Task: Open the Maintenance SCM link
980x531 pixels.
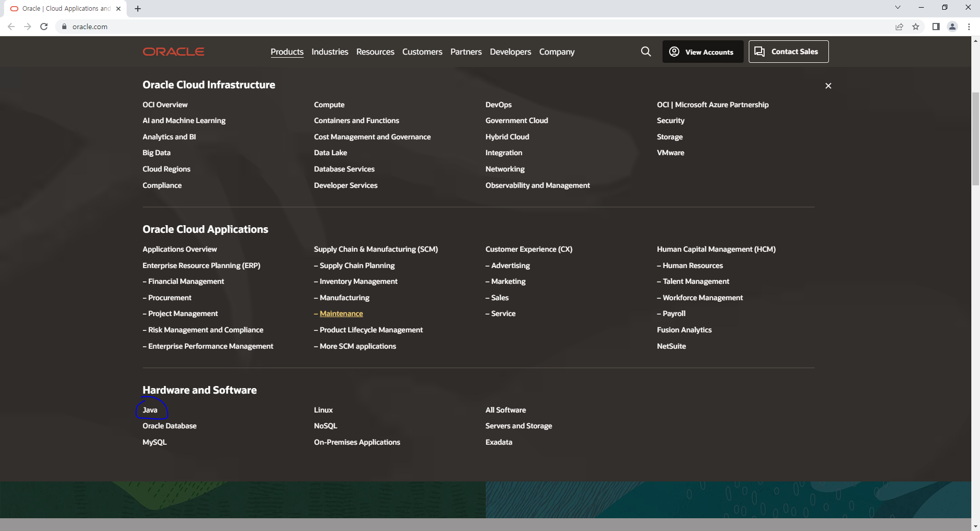Action: click(341, 313)
